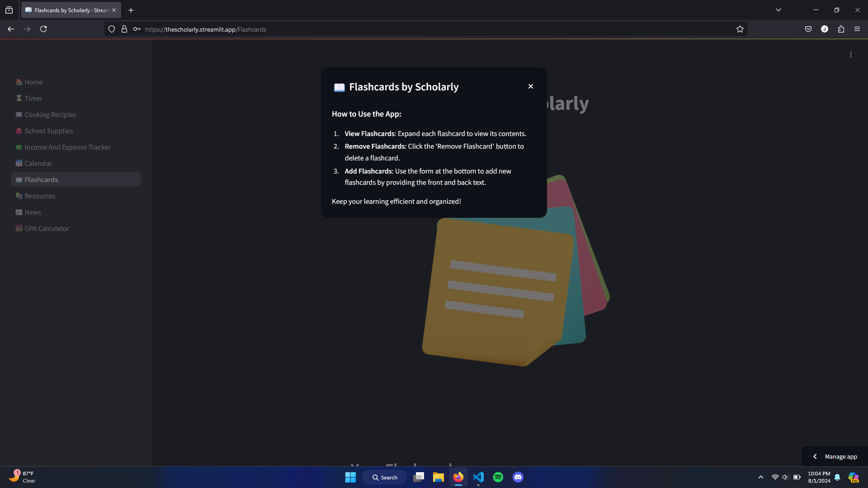Close the Flashcards by Scholarly dialog

[531, 86]
